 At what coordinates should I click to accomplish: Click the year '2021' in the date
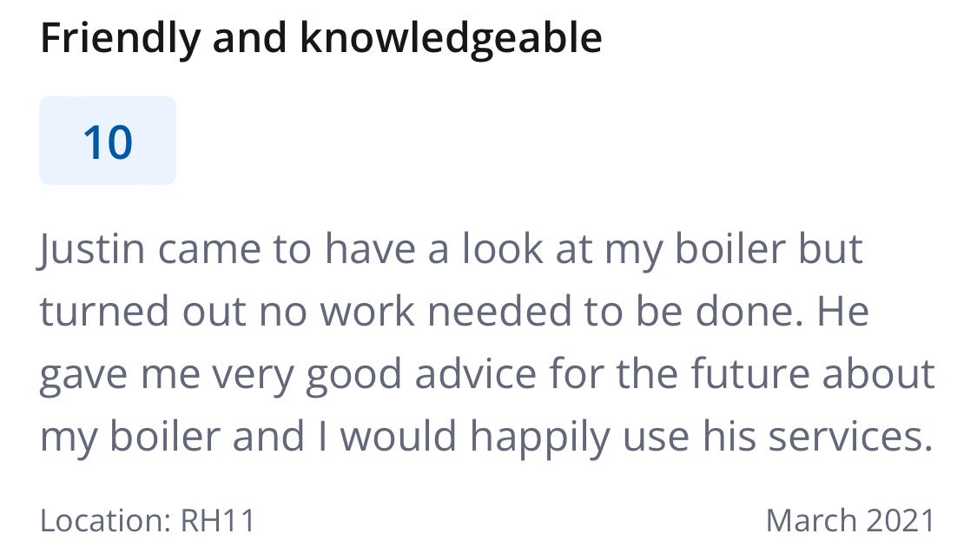point(901,520)
